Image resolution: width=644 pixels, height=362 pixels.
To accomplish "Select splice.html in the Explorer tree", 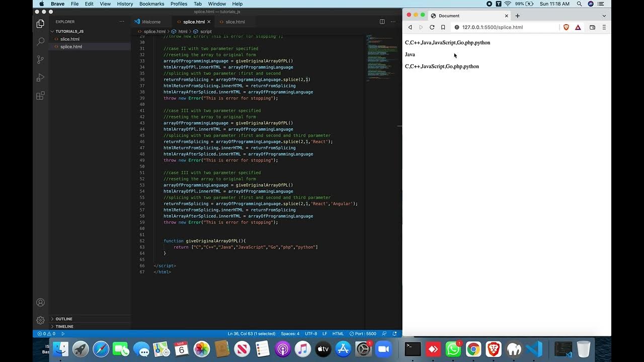I will pos(90,46).
